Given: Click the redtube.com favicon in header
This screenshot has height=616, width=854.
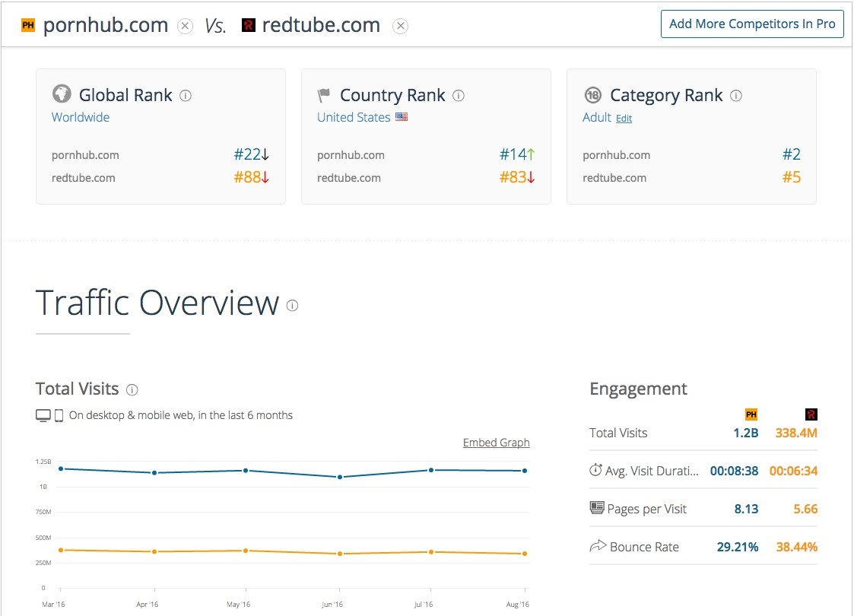Looking at the screenshot, I should tap(249, 25).
